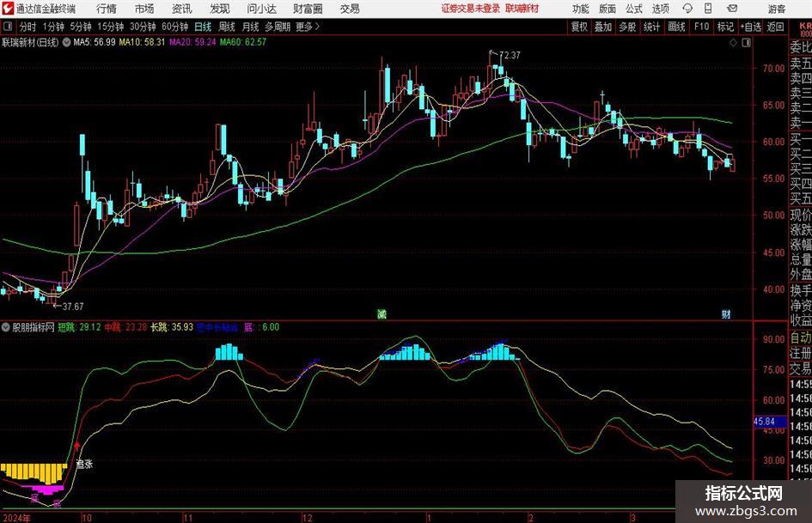Select the 日线 daily period tab
The height and width of the screenshot is (523, 812).
coord(203,27)
